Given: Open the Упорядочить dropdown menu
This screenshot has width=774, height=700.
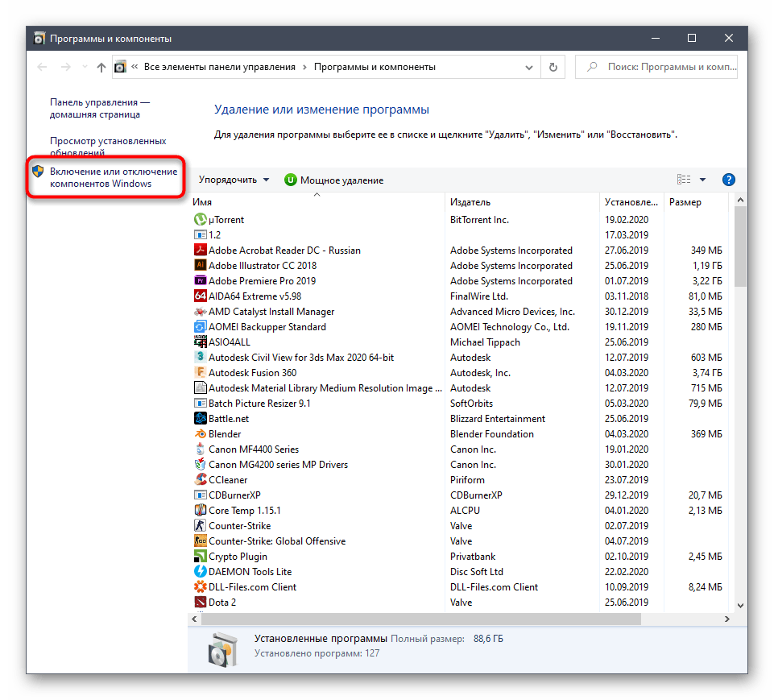Looking at the screenshot, I should point(234,180).
